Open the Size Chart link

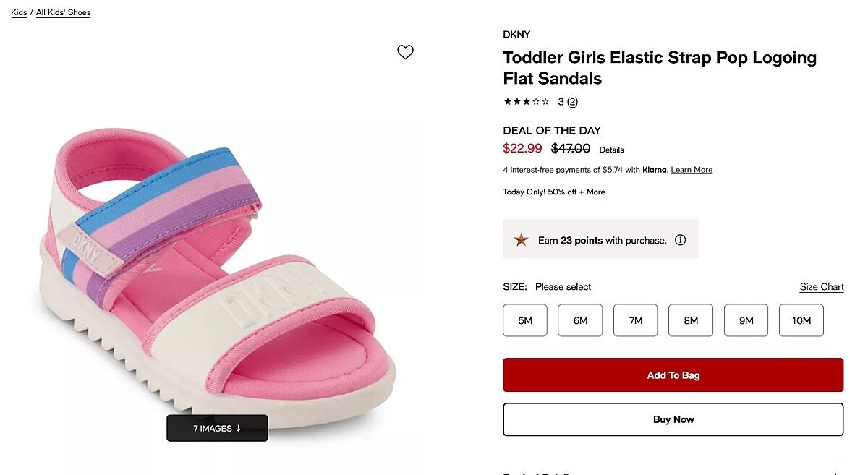[x=822, y=287]
